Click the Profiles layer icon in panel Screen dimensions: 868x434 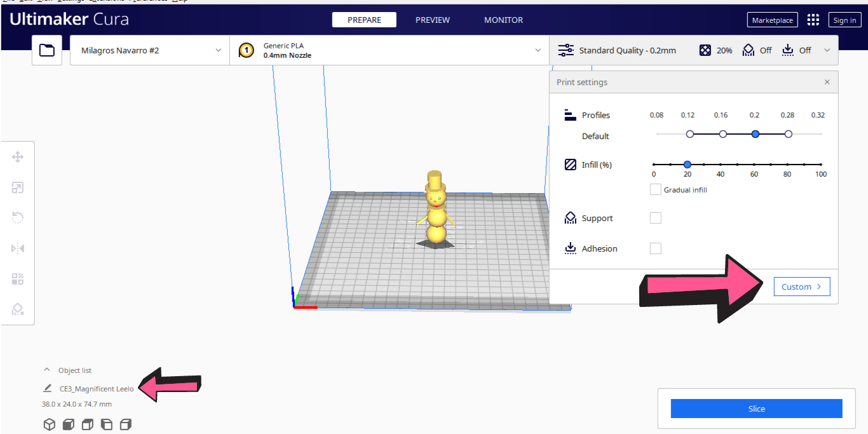570,115
